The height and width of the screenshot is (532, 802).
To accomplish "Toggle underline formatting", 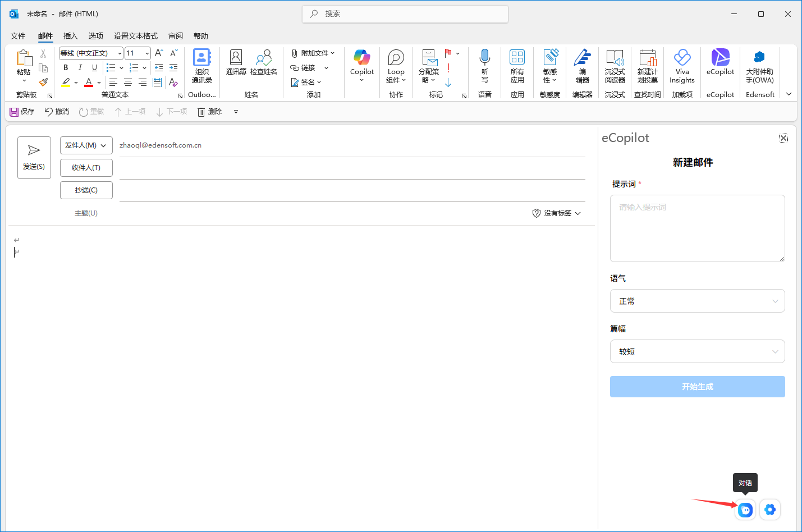I will [x=94, y=67].
